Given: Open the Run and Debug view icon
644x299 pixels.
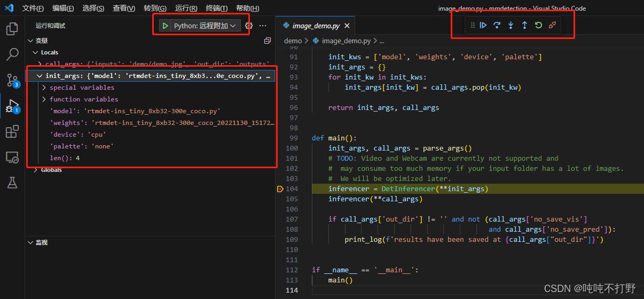Looking at the screenshot, I should click(x=12, y=106).
